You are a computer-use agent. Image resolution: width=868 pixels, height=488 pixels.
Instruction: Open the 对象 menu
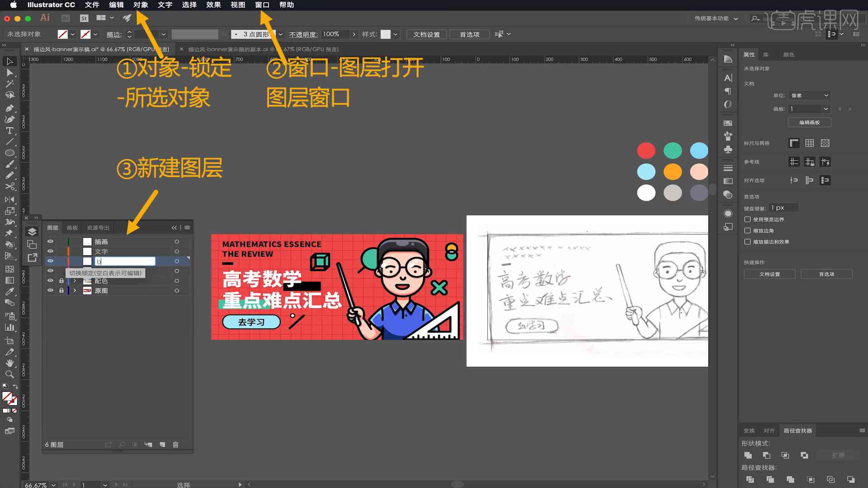tap(142, 5)
